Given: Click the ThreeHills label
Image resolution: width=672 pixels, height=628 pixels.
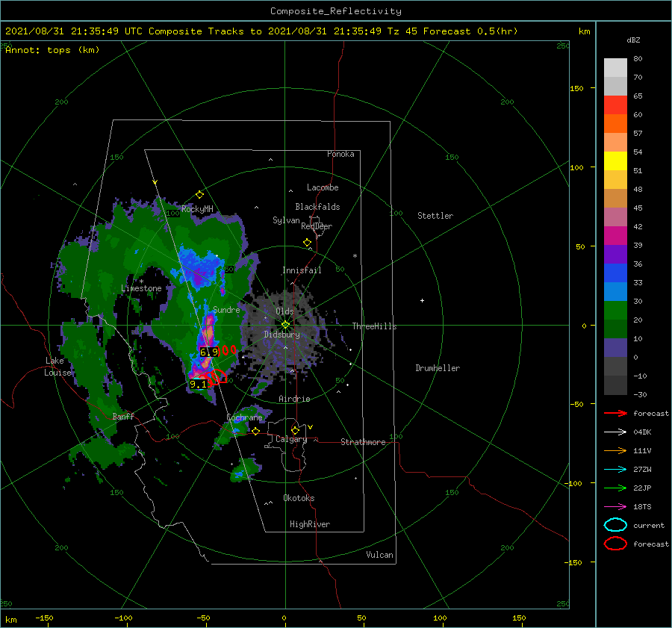Looking at the screenshot, I should pyautogui.click(x=375, y=326).
